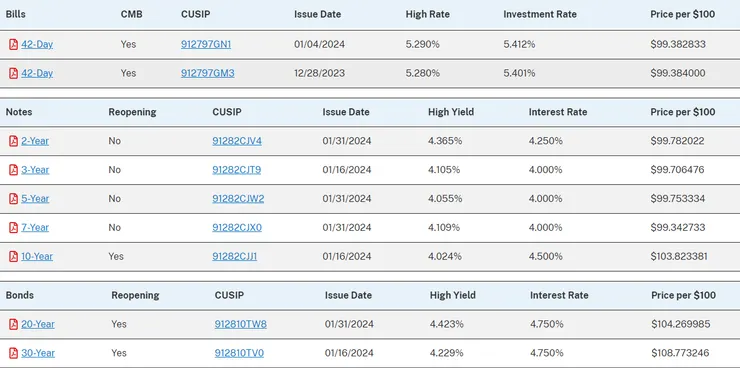
Task: Select the Bonds table header
Action: tap(19, 295)
